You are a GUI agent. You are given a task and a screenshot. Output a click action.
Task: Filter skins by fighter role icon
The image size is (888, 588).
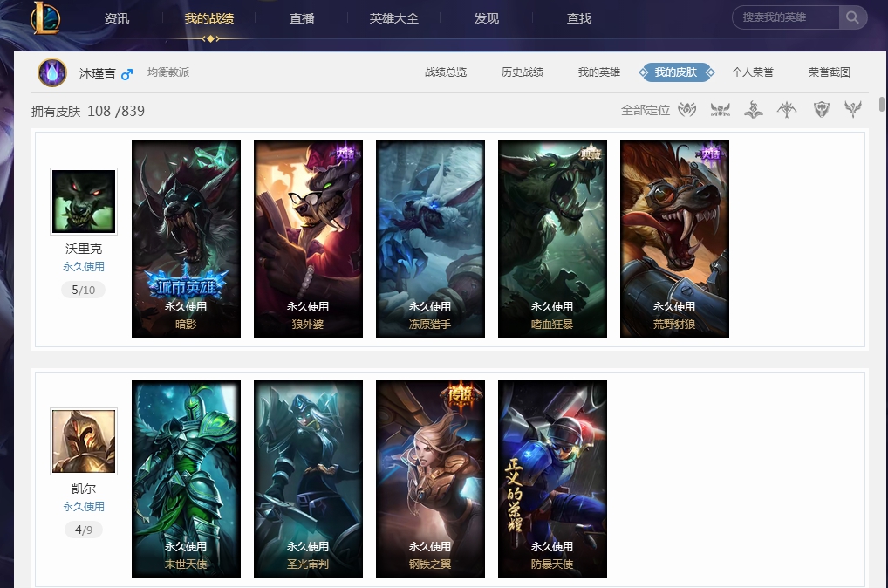coord(720,109)
